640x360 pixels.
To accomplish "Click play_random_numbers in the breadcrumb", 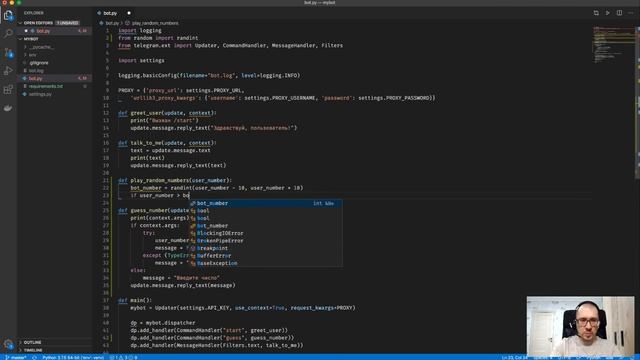I will 155,23.
